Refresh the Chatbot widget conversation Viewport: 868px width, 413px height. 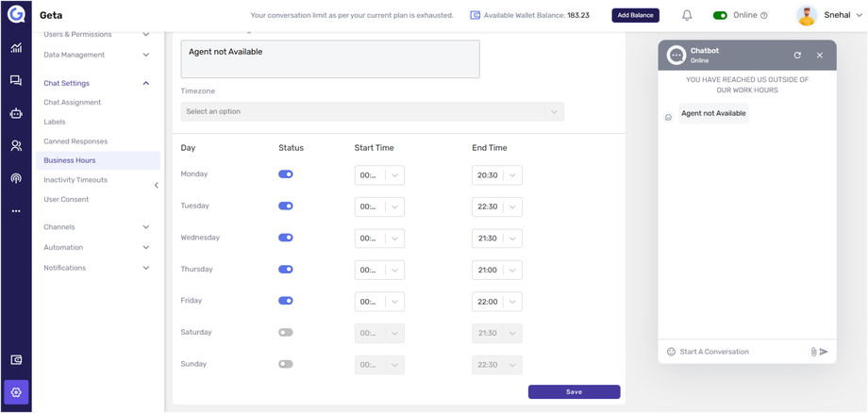tap(797, 56)
